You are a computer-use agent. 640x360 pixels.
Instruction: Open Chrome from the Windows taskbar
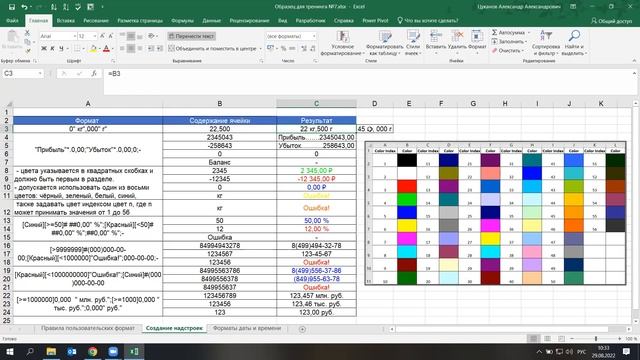(93, 351)
